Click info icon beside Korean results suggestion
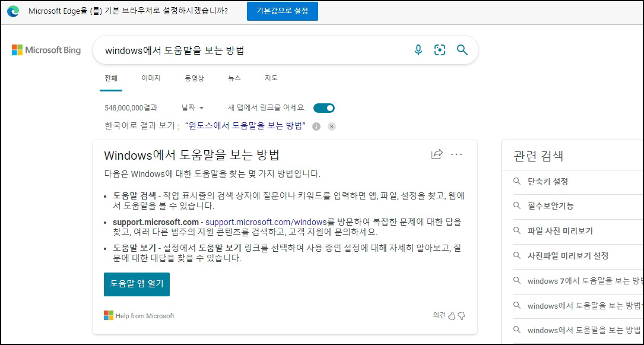 316,126
